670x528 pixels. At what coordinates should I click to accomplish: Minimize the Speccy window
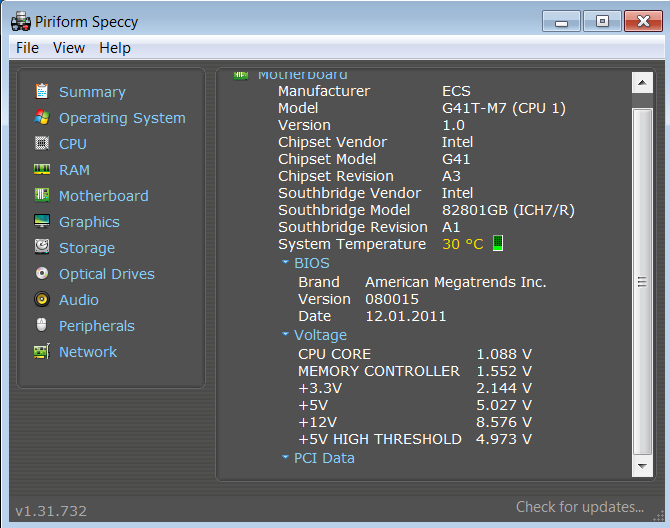point(561,22)
